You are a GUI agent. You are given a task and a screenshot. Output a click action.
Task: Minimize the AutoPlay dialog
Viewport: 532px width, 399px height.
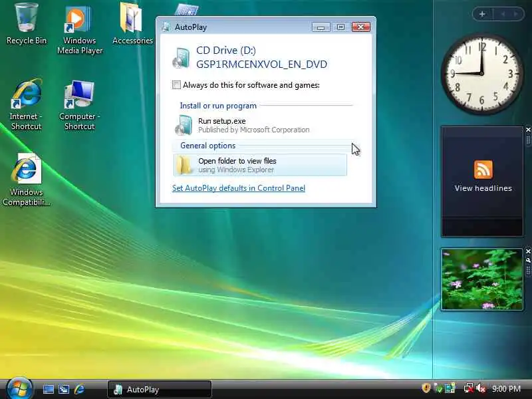click(x=321, y=27)
